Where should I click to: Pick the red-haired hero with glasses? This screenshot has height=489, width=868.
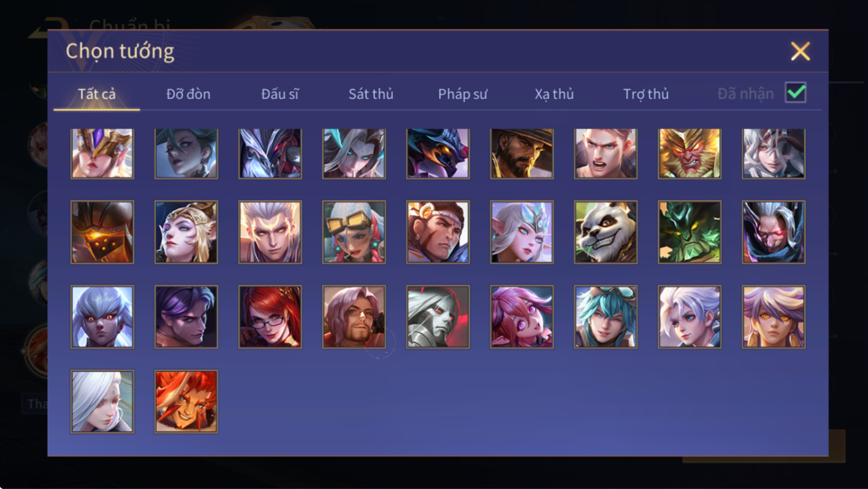[x=270, y=316]
